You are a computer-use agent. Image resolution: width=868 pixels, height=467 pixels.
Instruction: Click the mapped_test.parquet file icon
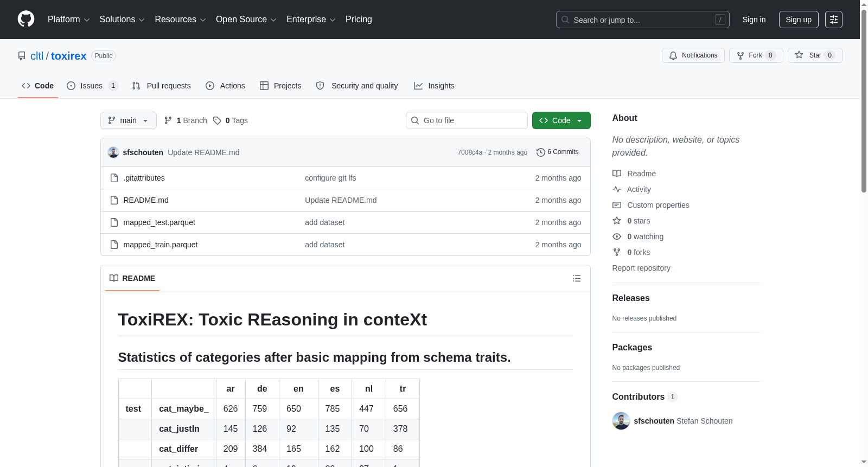(x=114, y=222)
